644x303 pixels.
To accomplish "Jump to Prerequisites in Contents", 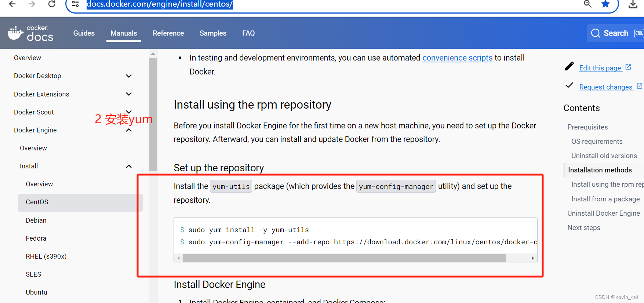I will [587, 127].
